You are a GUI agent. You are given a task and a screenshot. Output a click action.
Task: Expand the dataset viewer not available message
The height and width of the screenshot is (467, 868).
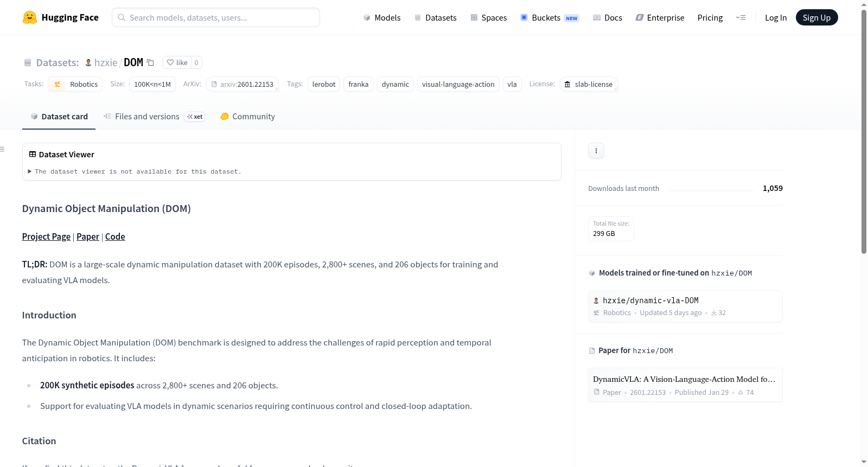click(x=135, y=171)
